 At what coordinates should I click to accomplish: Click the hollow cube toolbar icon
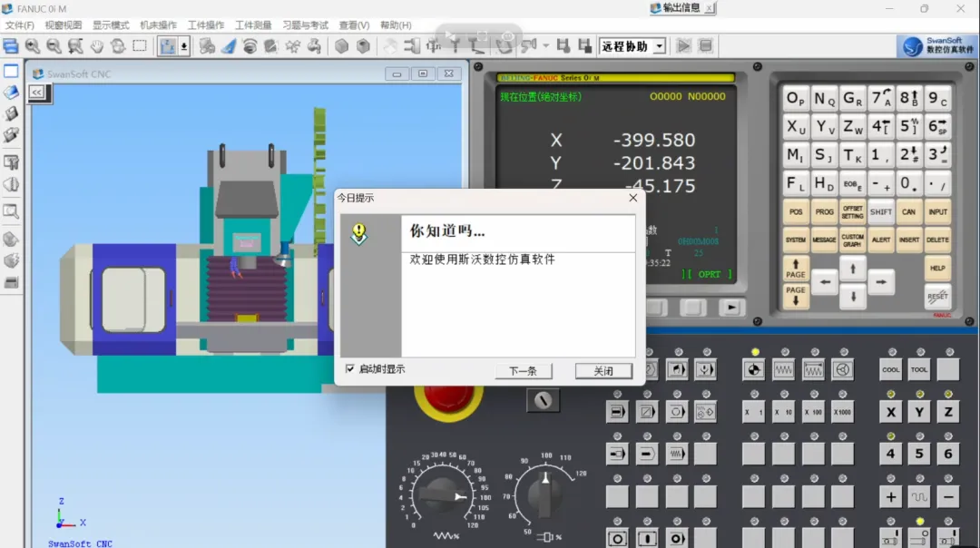(363, 46)
